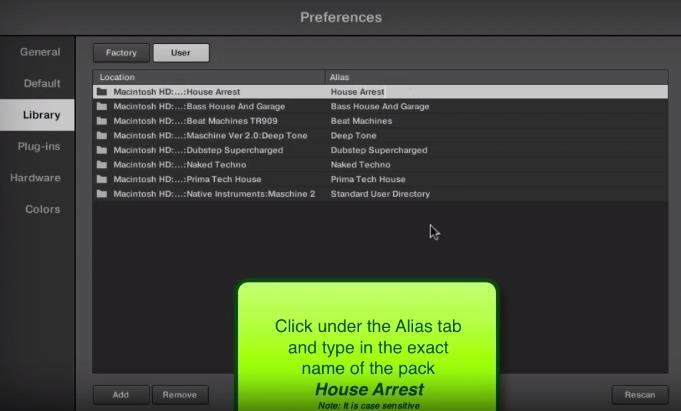
Task: Click the Deep Tone row folder icon
Action: click(x=102, y=136)
